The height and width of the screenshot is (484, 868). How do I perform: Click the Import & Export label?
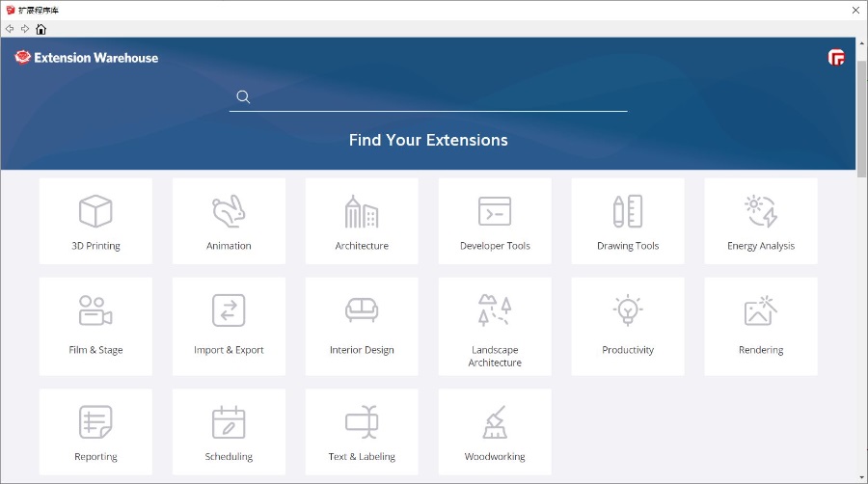(x=229, y=350)
